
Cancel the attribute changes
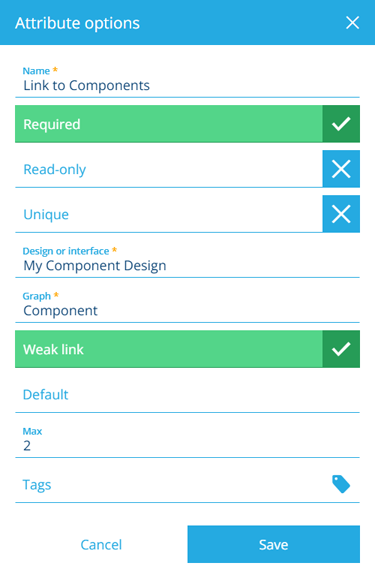pyautogui.click(x=101, y=544)
